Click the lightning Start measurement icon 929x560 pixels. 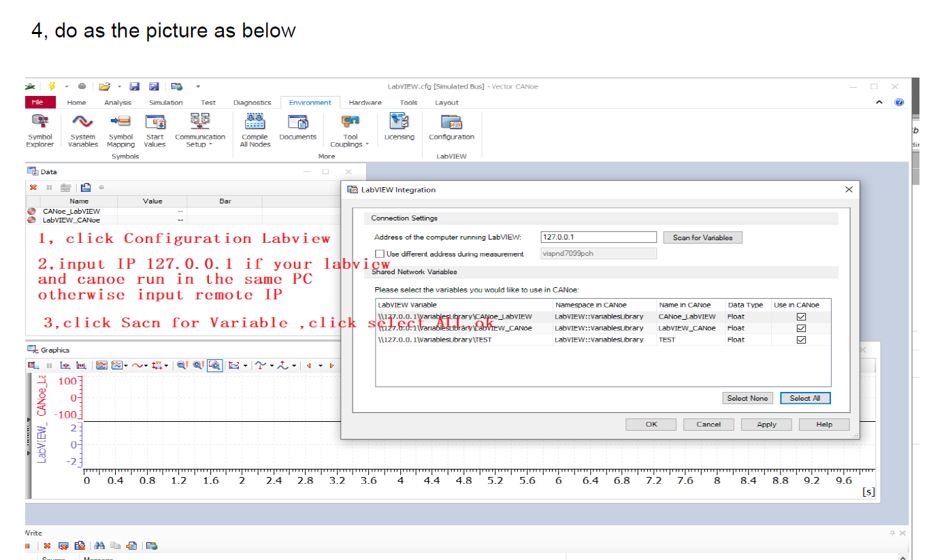(52, 86)
